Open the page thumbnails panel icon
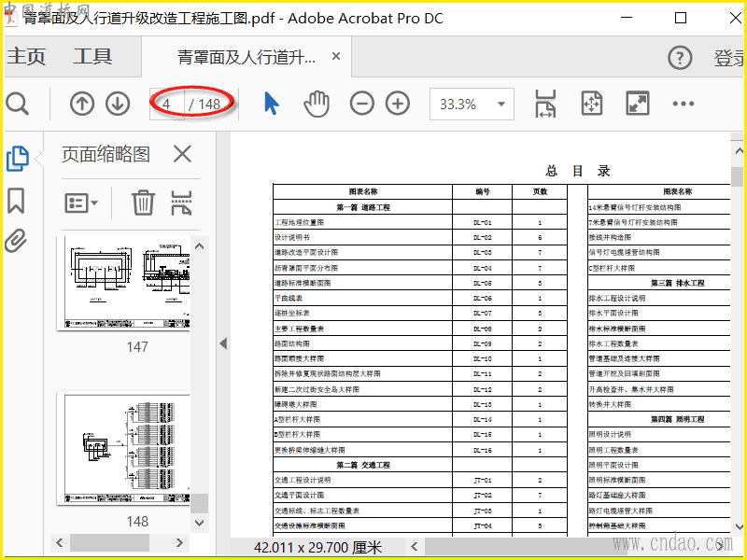The image size is (747, 560). point(18,159)
